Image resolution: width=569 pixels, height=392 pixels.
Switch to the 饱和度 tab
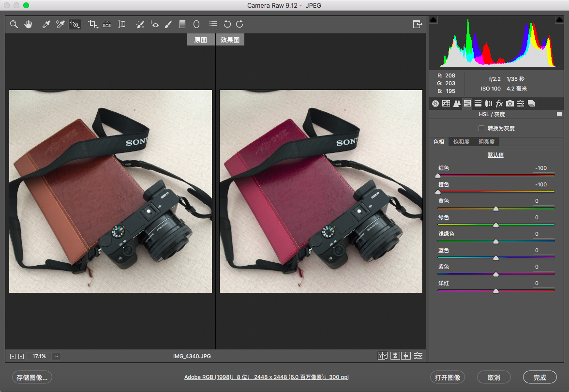461,142
